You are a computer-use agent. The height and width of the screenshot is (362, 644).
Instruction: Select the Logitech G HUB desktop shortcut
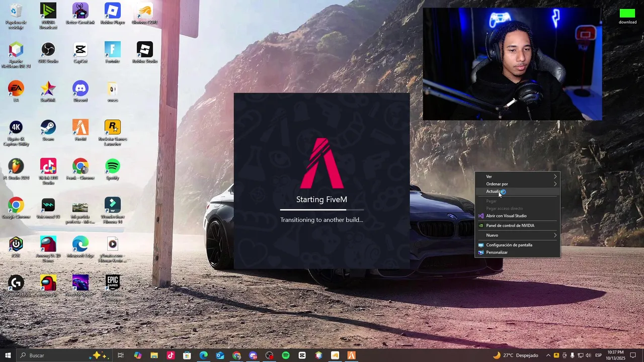click(16, 286)
